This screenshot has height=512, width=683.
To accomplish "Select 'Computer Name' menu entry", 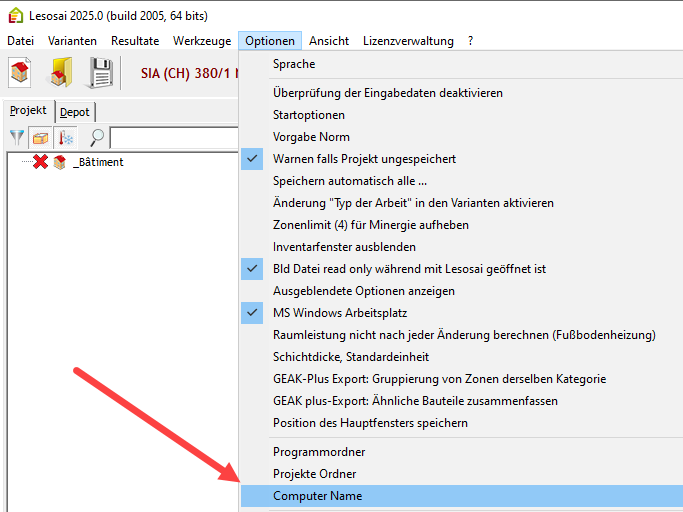I will 318,496.
